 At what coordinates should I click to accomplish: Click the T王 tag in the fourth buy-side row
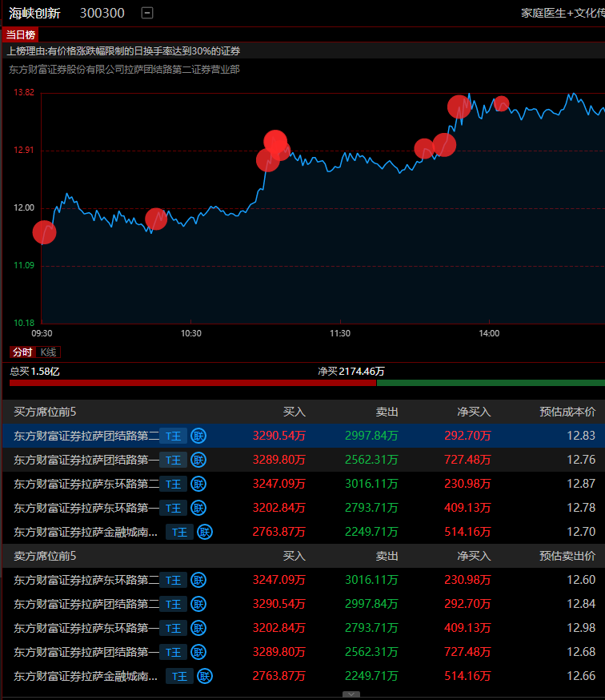click(x=173, y=508)
